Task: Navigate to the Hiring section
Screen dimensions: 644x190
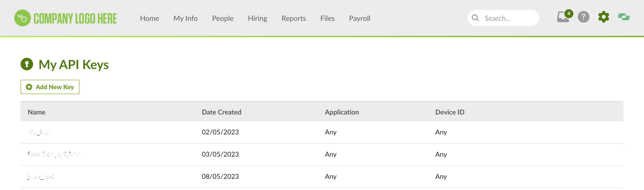Action: pyautogui.click(x=258, y=18)
